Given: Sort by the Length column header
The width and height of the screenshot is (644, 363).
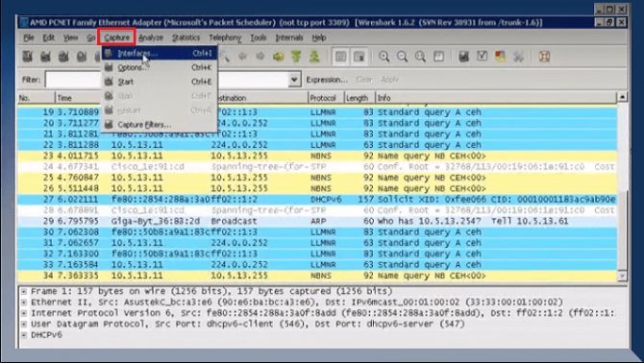Looking at the screenshot, I should coord(359,98).
